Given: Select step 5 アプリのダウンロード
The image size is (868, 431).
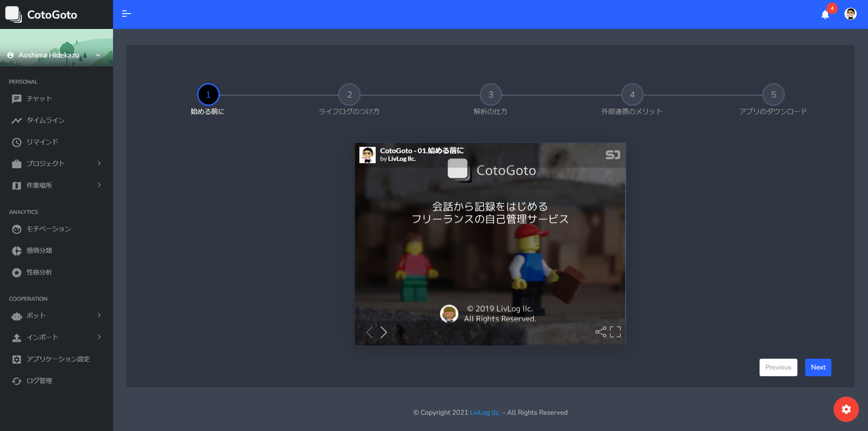Looking at the screenshot, I should pos(774,95).
